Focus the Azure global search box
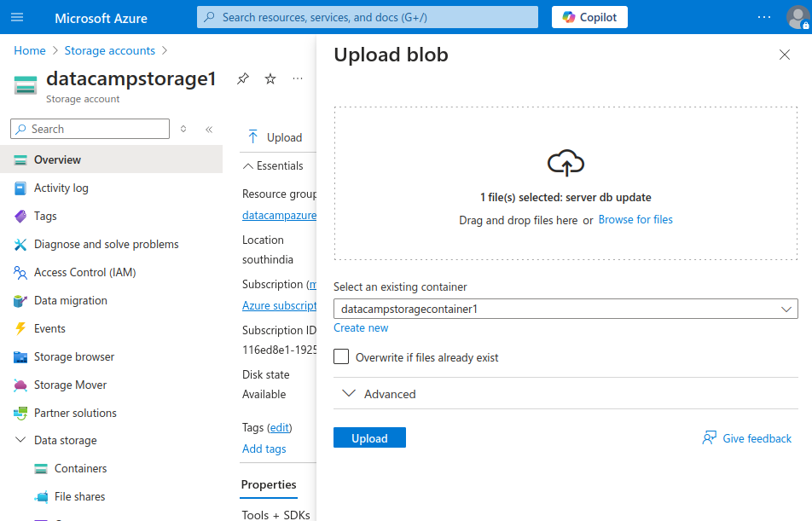The height and width of the screenshot is (521, 812). click(367, 17)
